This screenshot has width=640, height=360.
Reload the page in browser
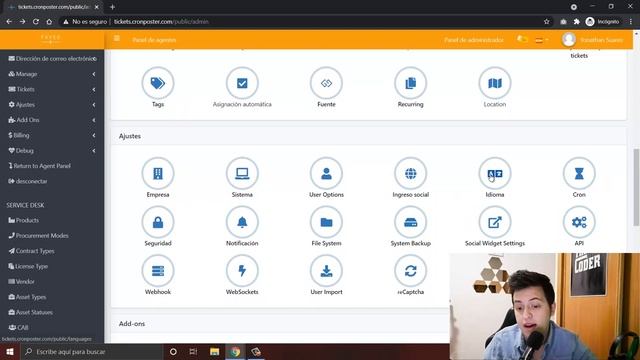36,22
